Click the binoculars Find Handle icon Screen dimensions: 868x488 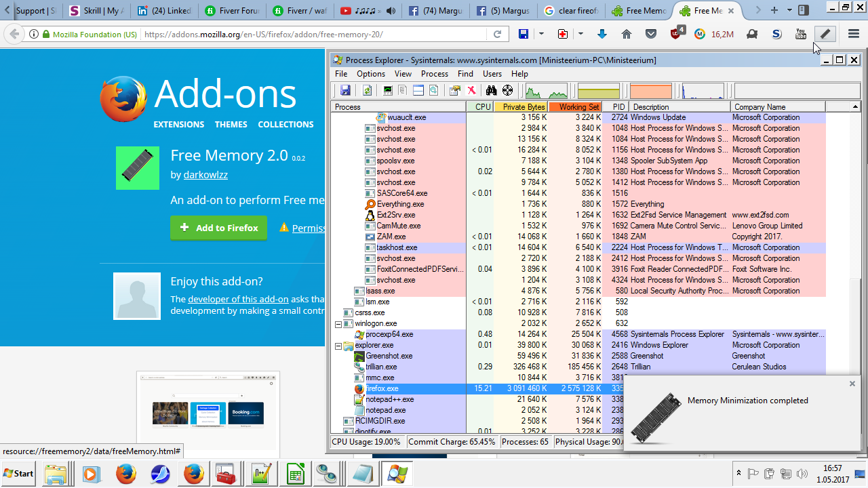491,90
